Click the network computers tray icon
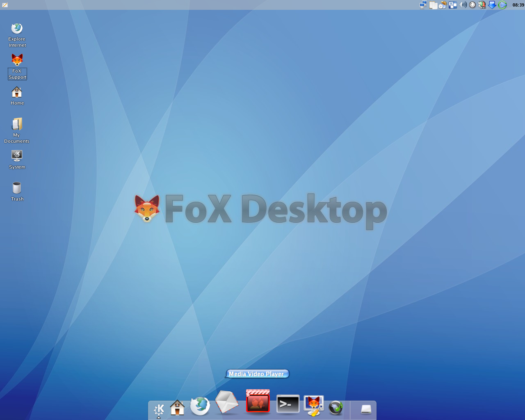525x420 pixels. click(423, 5)
